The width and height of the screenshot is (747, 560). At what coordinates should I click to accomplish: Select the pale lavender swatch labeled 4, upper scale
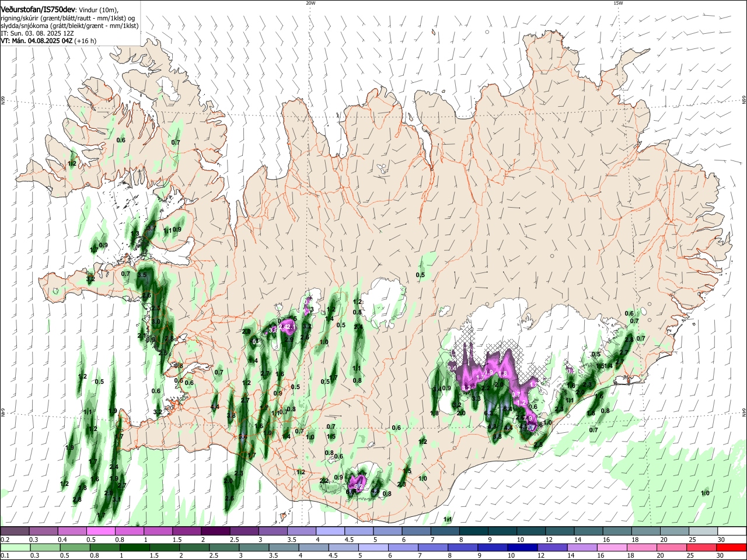330,531
